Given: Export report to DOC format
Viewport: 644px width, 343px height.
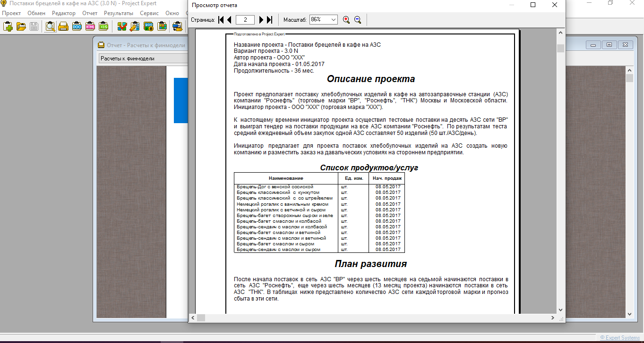Looking at the screenshot, I should (77, 26).
